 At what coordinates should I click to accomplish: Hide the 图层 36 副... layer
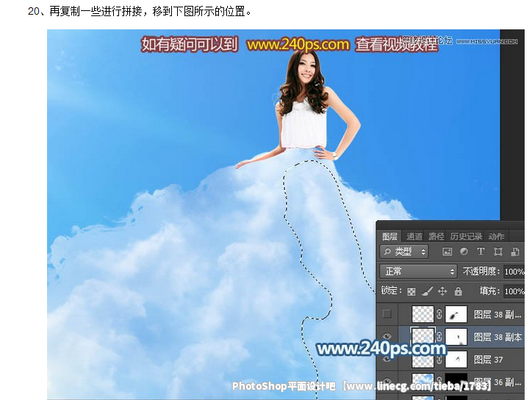point(387,381)
